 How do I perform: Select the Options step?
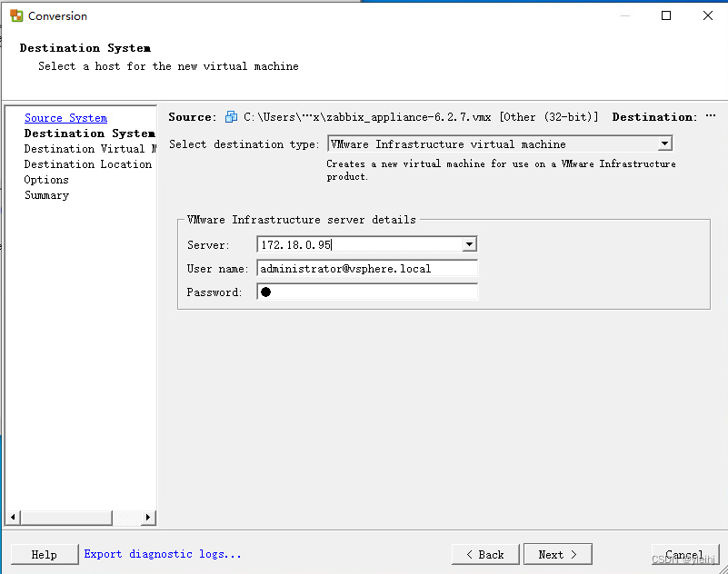coord(46,180)
